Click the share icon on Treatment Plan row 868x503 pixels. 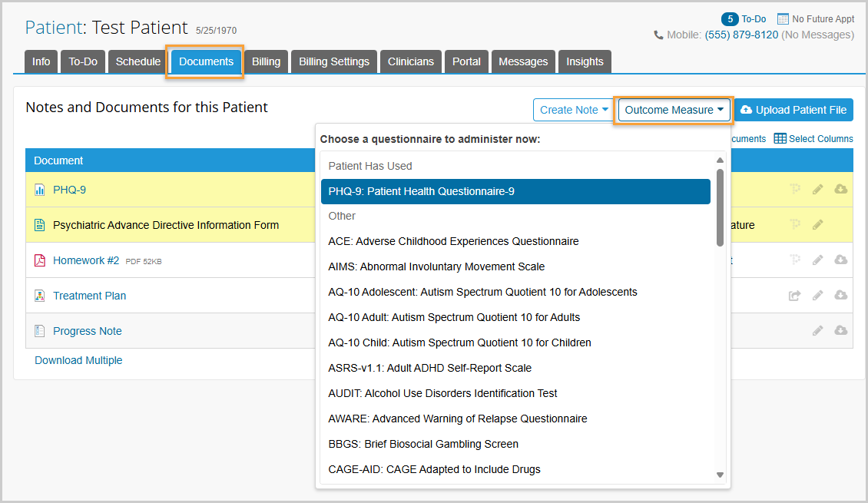(794, 296)
